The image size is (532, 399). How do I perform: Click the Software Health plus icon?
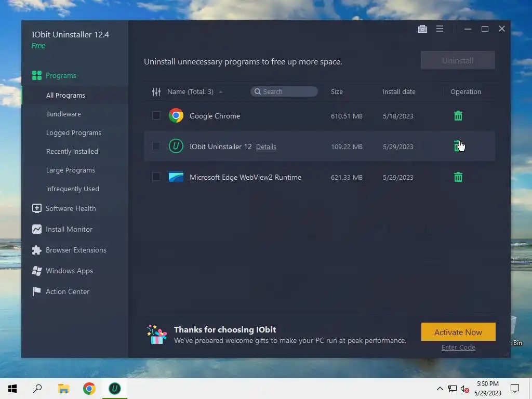click(x=37, y=208)
